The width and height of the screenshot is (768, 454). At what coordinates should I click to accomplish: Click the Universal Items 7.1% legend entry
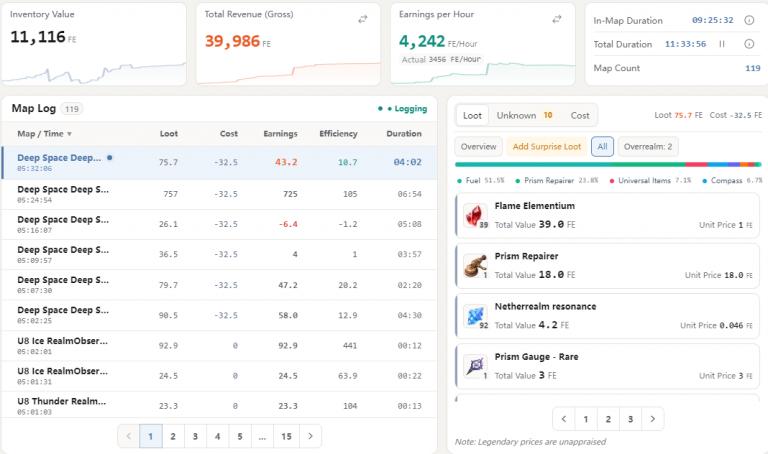click(650, 181)
